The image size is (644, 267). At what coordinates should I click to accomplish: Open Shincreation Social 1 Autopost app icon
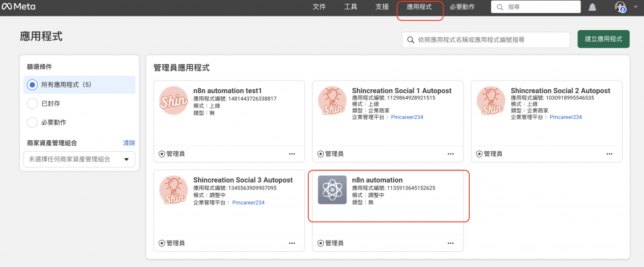[332, 101]
